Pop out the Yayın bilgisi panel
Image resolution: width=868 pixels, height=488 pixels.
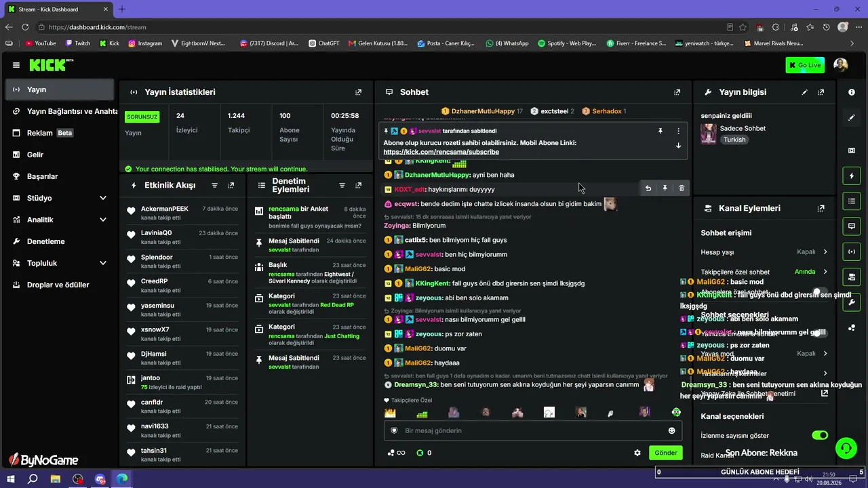[821, 92]
